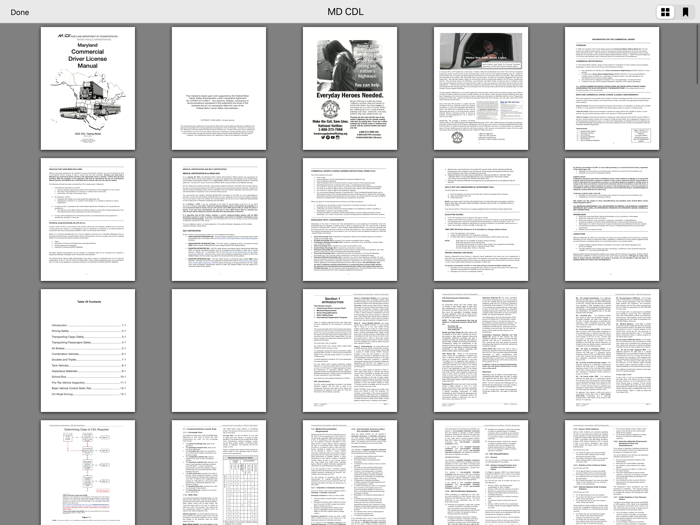Open the mostly blank copyright notice page thumbnail
This screenshot has height=525, width=700.
point(219,88)
